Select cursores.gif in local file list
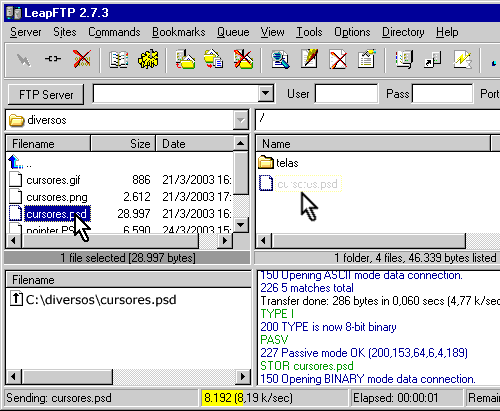Image resolution: width=500 pixels, height=411 pixels. click(x=53, y=180)
